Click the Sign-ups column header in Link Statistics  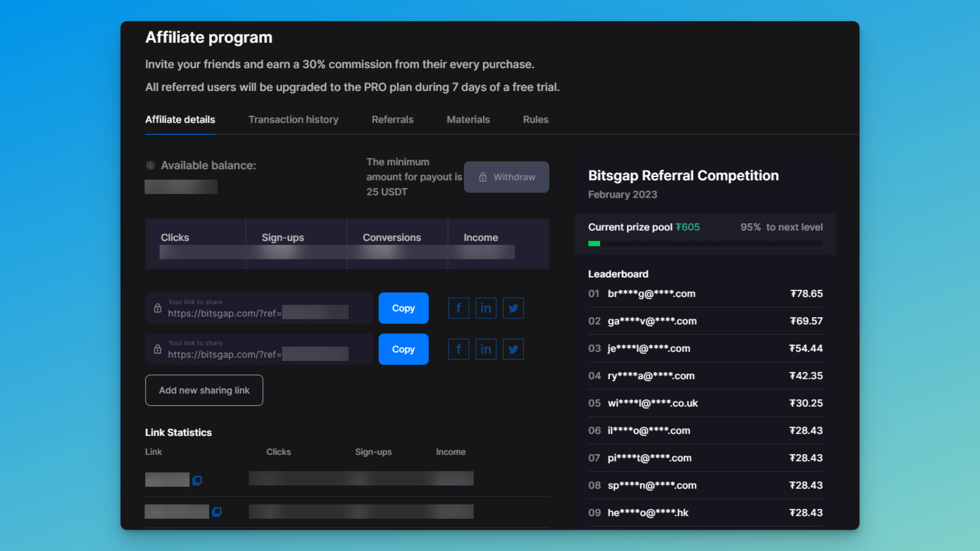pyautogui.click(x=373, y=452)
